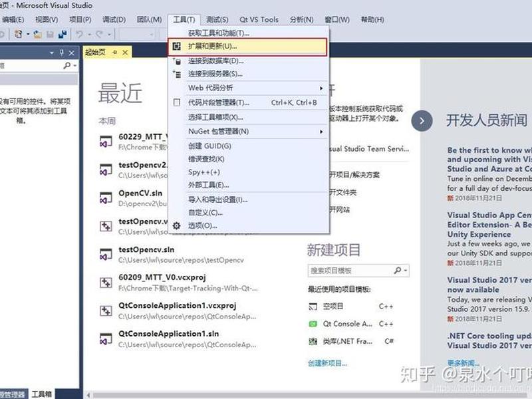
Task: Click the pin icon on 起始页 tab
Action: [x=114, y=53]
